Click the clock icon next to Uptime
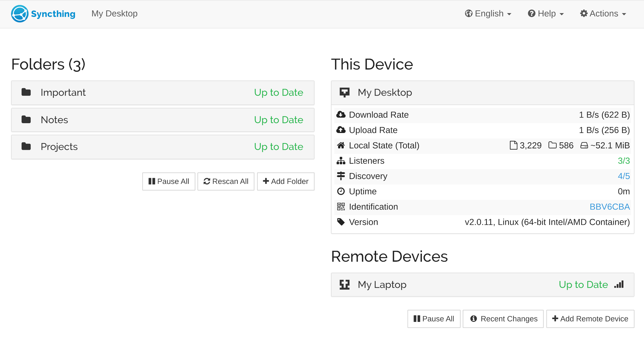The image size is (644, 339). click(341, 191)
